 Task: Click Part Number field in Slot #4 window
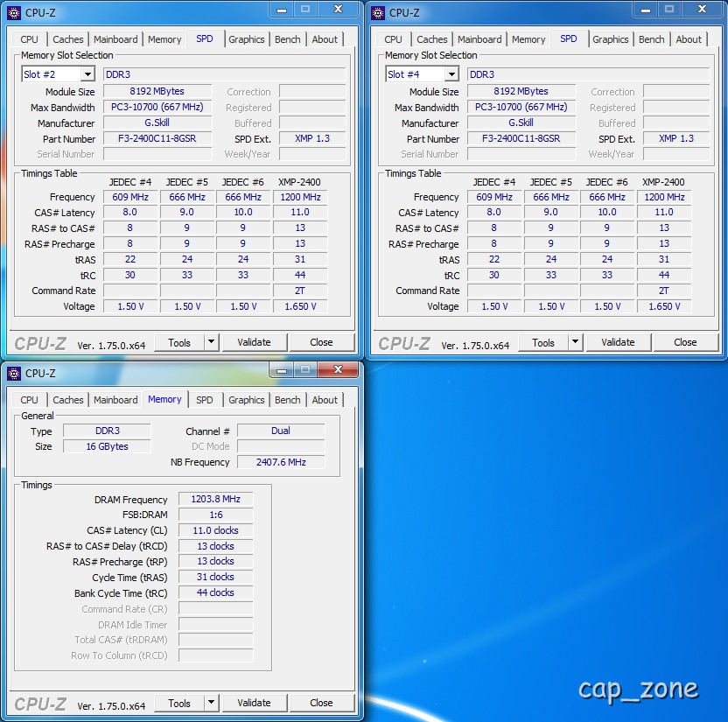click(x=521, y=138)
